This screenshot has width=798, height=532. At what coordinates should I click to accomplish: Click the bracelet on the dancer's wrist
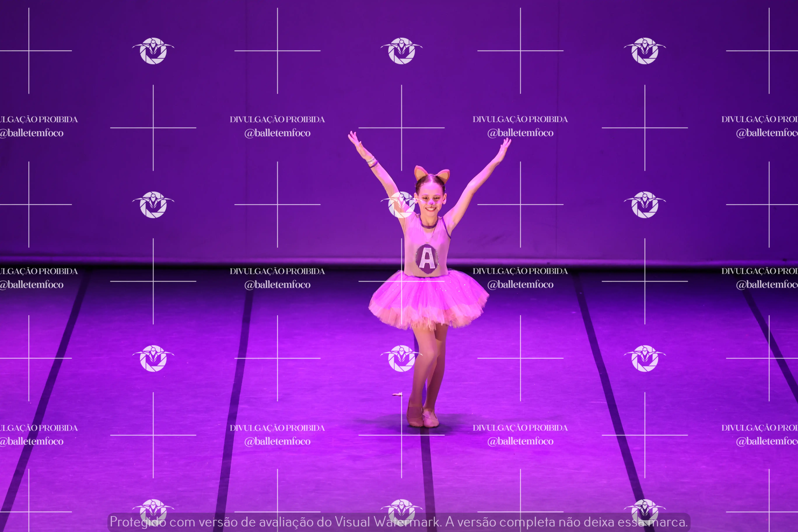372,162
